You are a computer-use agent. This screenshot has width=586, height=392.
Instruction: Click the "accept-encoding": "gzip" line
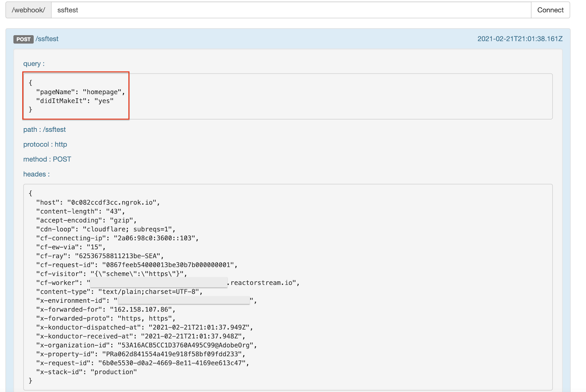[86, 220]
